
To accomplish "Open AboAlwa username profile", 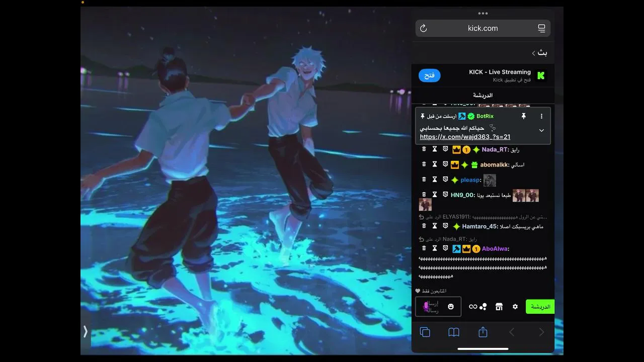I will [x=495, y=249].
